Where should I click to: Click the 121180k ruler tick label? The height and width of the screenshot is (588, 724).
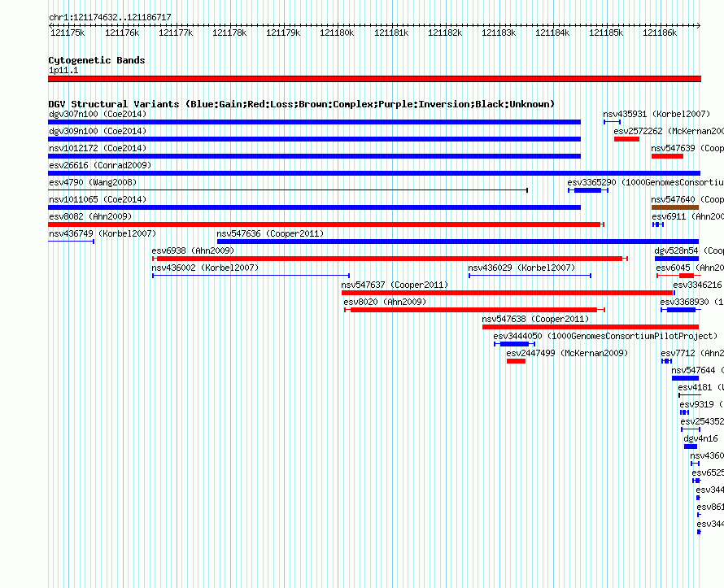click(x=337, y=33)
